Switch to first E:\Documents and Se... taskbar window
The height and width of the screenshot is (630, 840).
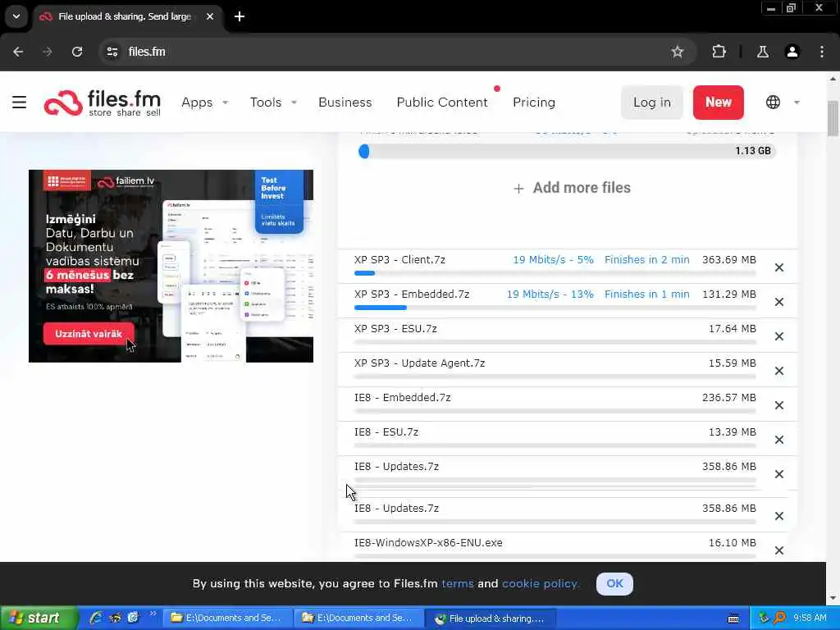[227, 619]
